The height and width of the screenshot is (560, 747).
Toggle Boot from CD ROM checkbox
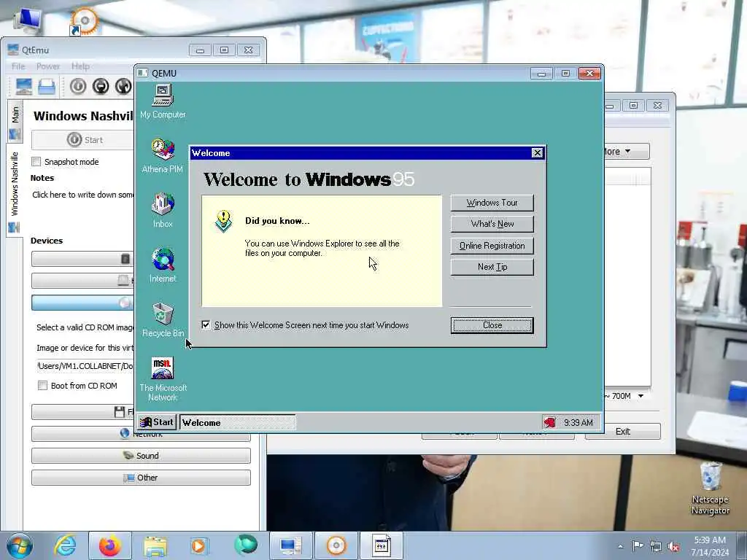[42, 386]
